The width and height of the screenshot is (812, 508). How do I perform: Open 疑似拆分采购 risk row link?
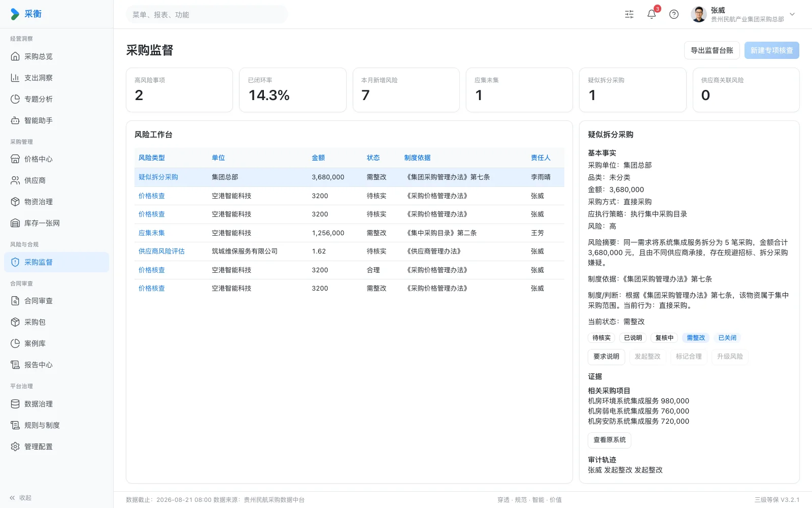point(158,177)
